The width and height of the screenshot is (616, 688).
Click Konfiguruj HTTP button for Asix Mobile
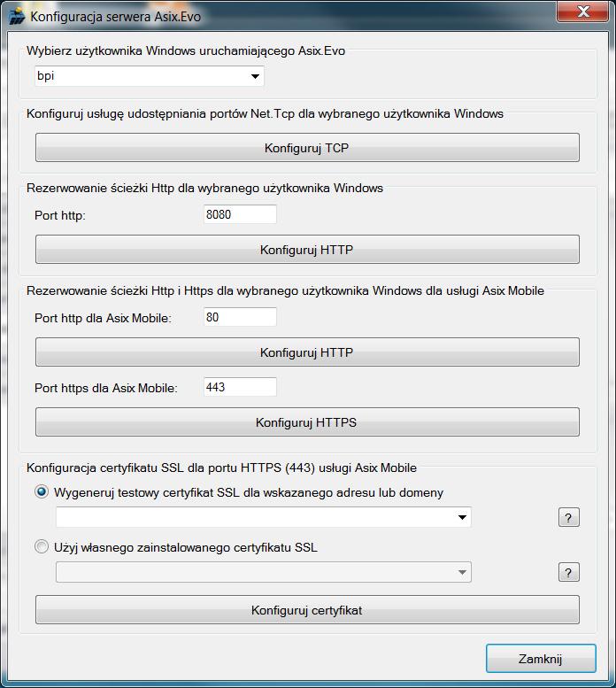point(307,352)
